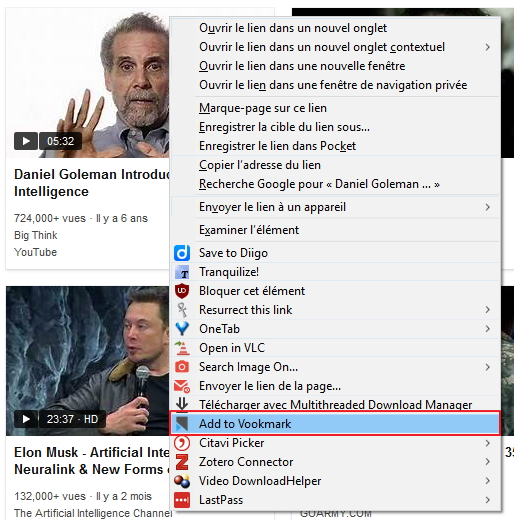The image size is (514, 520).
Task: Click the OneTab funnel icon
Action: click(x=182, y=329)
